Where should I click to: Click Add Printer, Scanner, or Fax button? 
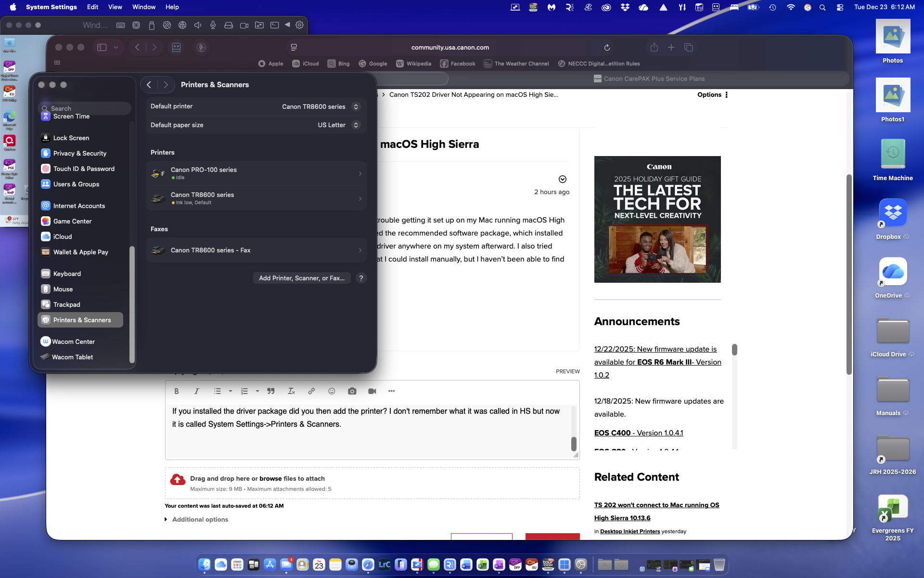point(302,278)
